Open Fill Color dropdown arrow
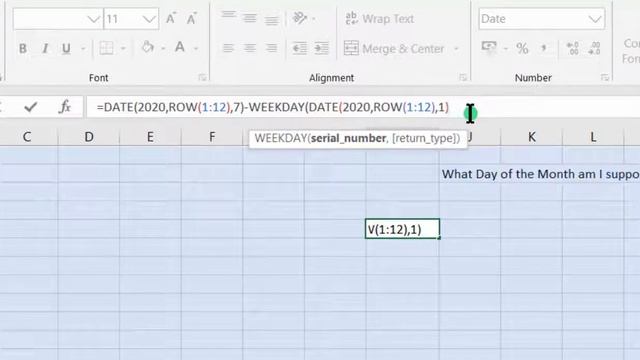Screen dimensions: 640x360 tap(163, 49)
